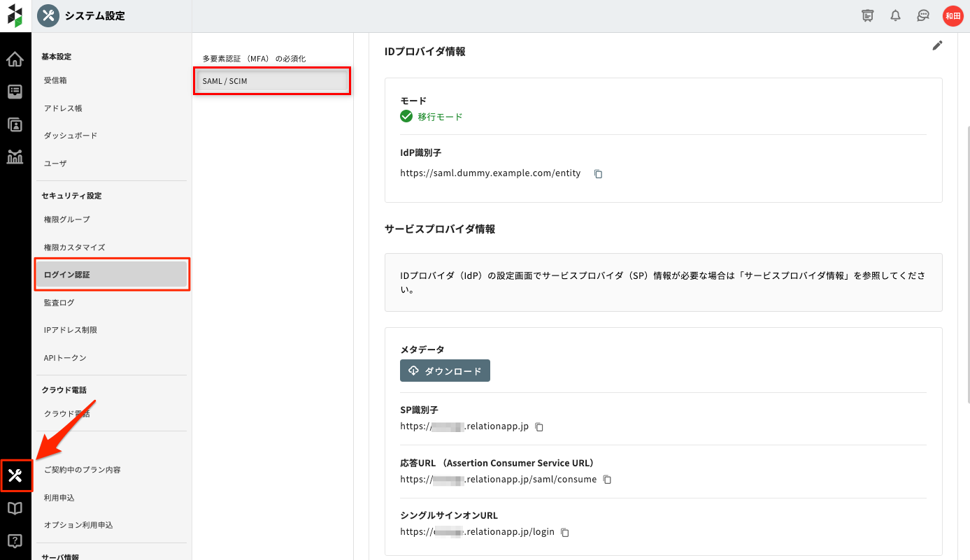The width and height of the screenshot is (970, 560).
Task: Download the metadata with ダウンロード button
Action: (445, 371)
